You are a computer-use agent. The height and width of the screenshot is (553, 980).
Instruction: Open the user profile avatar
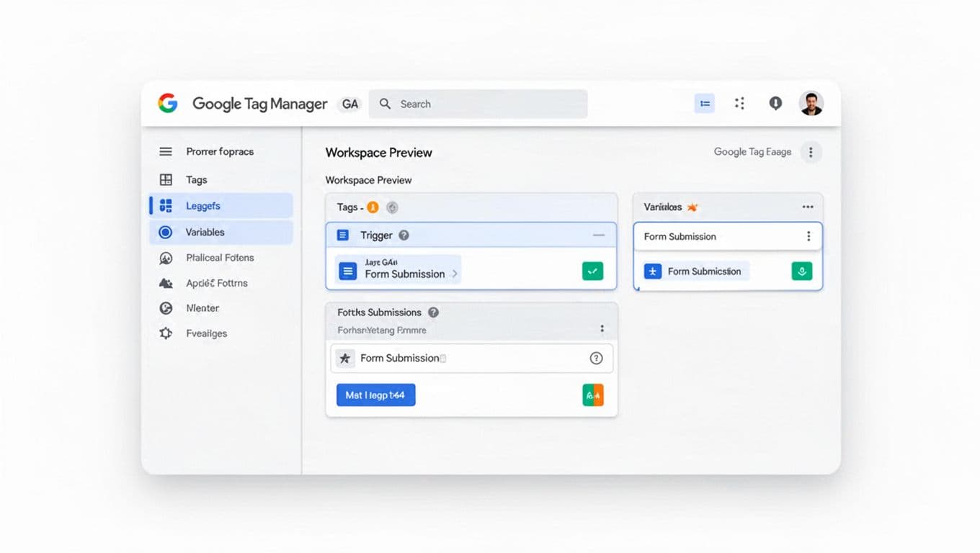[811, 104]
